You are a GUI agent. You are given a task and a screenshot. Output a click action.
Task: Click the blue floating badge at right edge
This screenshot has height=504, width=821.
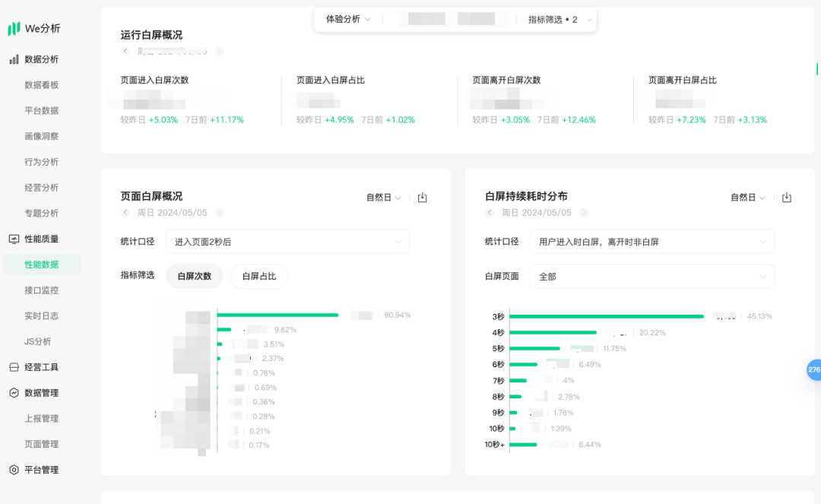(813, 370)
